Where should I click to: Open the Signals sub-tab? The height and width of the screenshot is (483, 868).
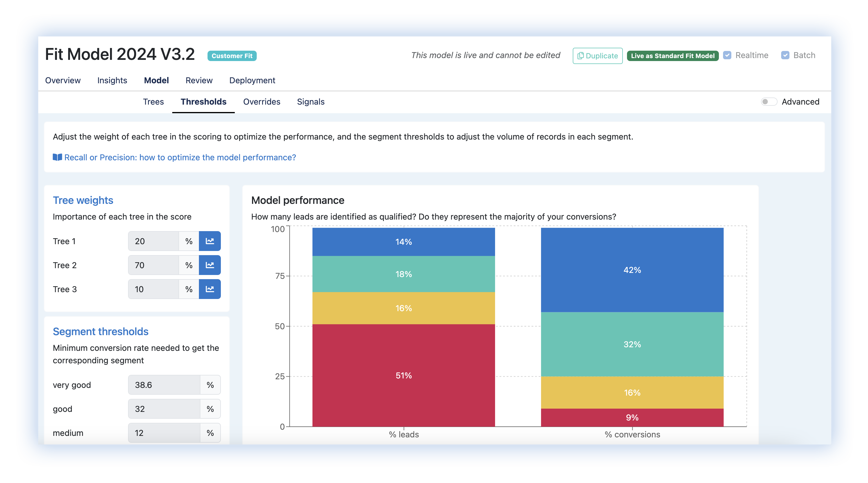310,102
